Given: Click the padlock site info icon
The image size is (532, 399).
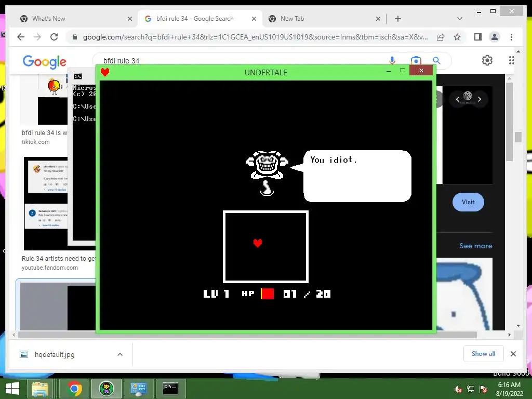Looking at the screenshot, I should click(75, 37).
